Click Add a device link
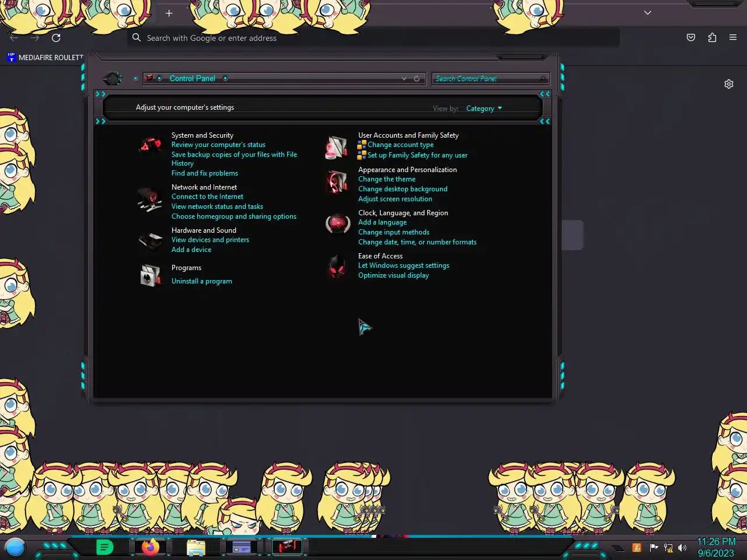This screenshot has width=747, height=560. [191, 250]
